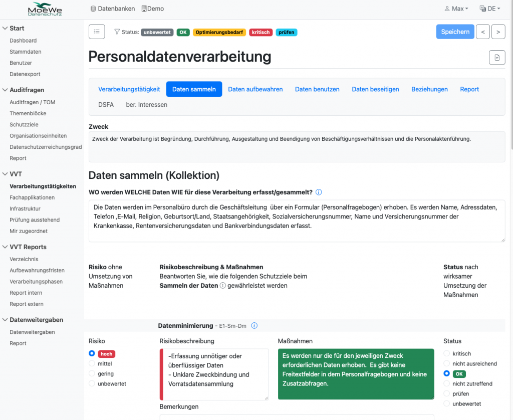Open the DE language dropdown
Image resolution: width=513 pixels, height=420 pixels.
489,9
